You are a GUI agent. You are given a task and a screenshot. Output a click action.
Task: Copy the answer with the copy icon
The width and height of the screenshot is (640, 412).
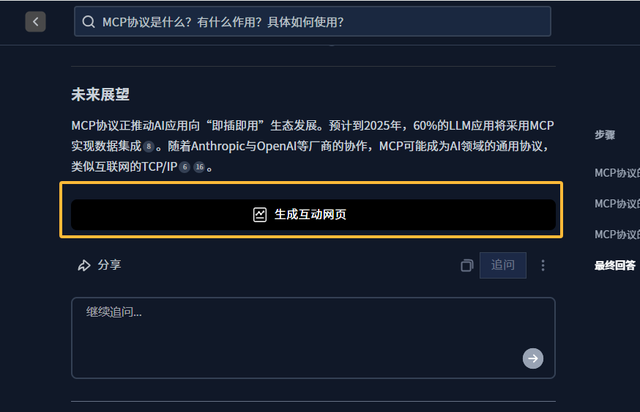click(467, 265)
